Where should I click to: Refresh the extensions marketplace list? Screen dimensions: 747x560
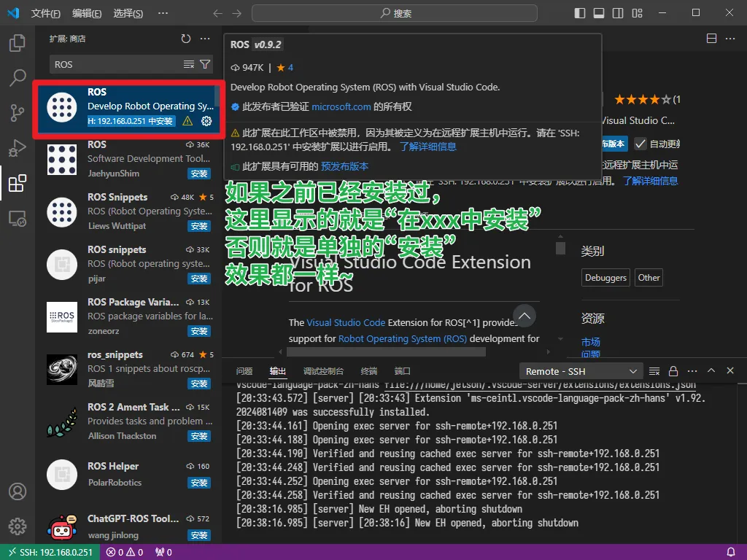tap(186, 39)
